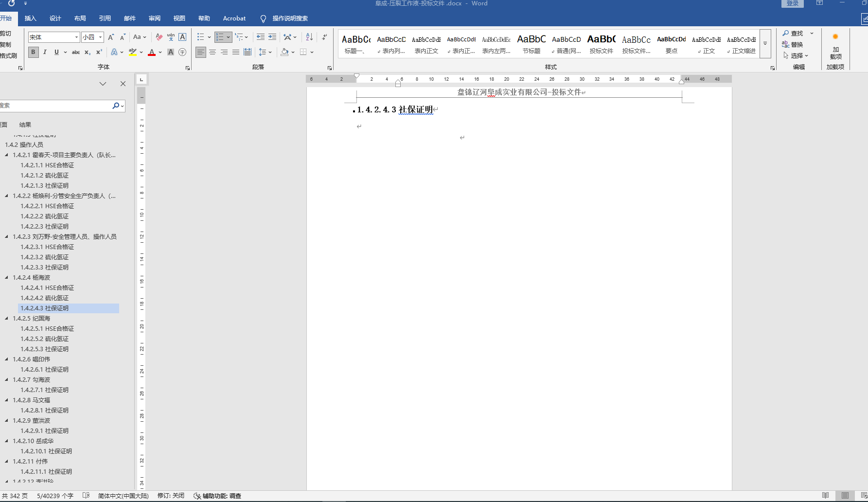Screen dimensions: 868x502
Task: Apply the red font color swatch
Action: point(152,52)
